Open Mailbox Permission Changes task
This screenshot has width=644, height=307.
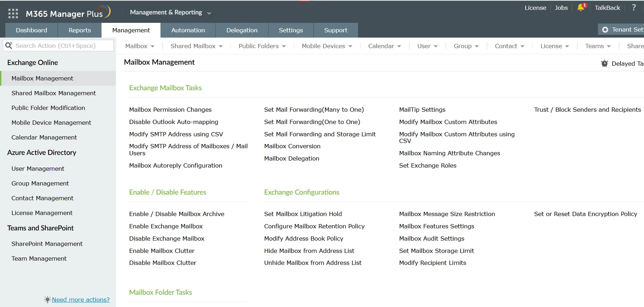170,110
